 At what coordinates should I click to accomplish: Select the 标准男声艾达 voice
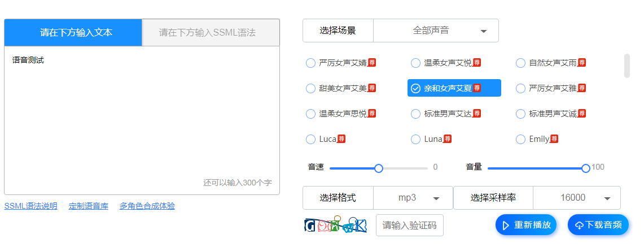click(x=446, y=114)
